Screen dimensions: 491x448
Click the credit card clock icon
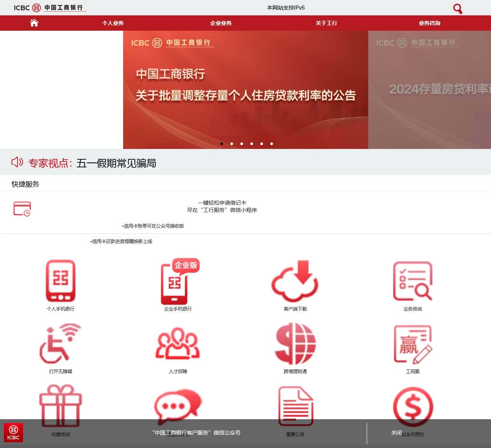(x=22, y=208)
